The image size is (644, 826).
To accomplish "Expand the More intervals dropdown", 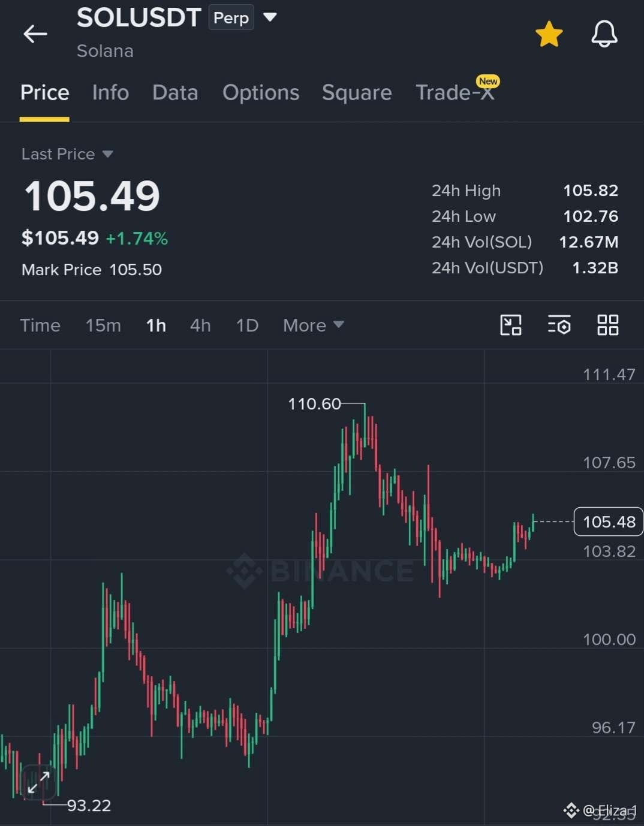I will coord(314,325).
